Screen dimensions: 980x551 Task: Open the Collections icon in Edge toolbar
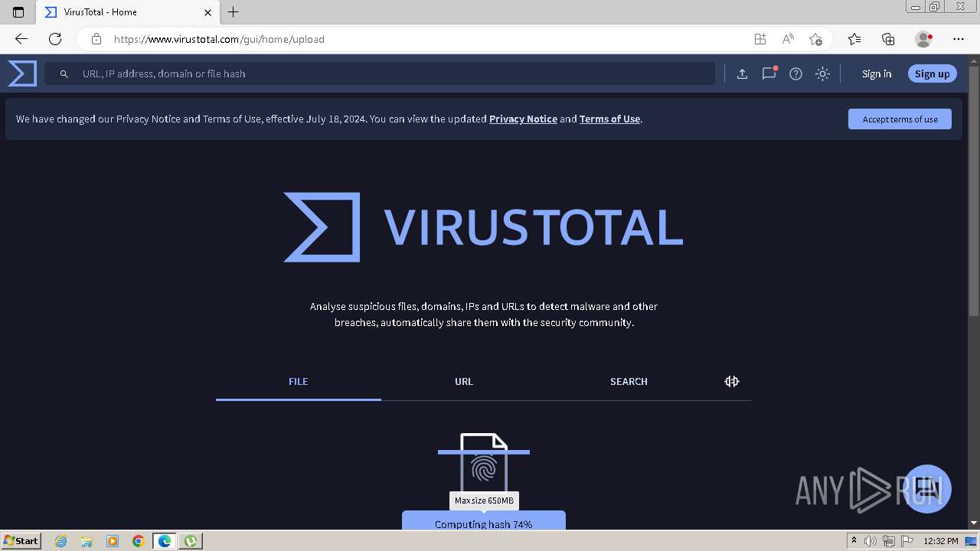tap(888, 39)
